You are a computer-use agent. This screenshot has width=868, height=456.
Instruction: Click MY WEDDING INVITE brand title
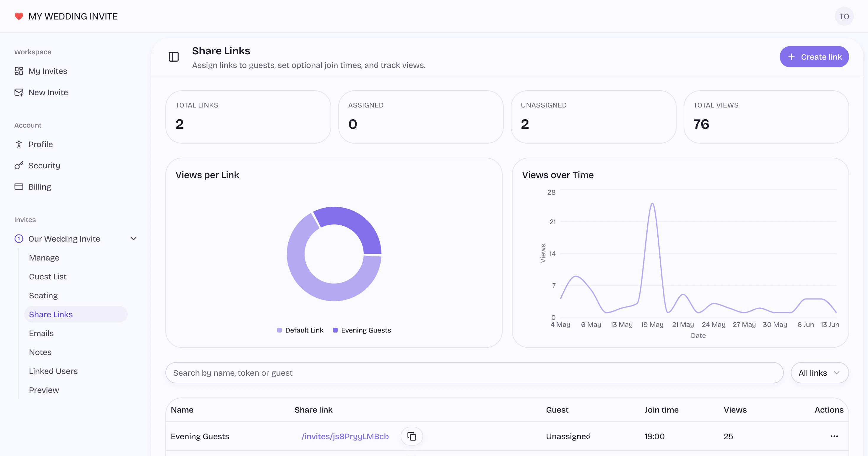[73, 16]
